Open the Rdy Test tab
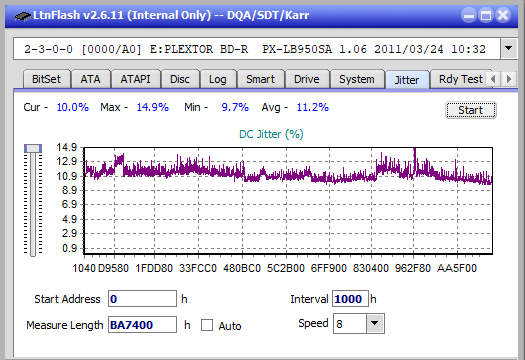The width and height of the screenshot is (525, 360). [x=460, y=79]
